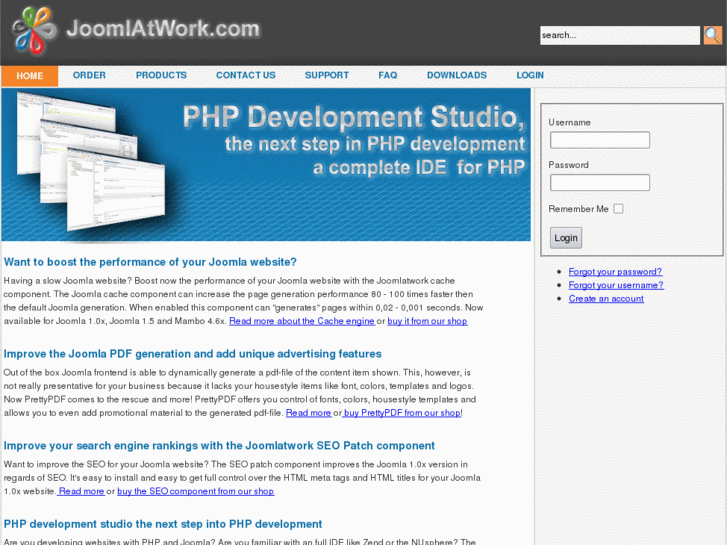Screen dimensions: 727x545
Task: Open Read more link for SEO Patch
Action: [x=81, y=491]
